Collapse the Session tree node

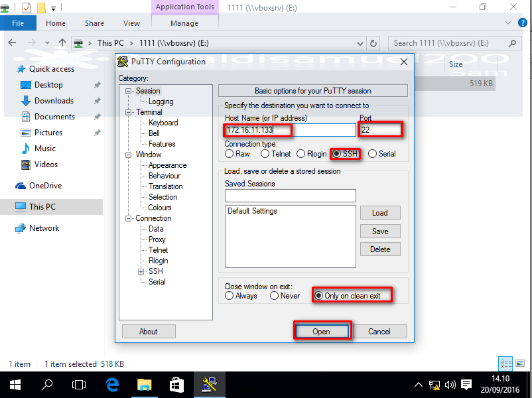pos(128,92)
